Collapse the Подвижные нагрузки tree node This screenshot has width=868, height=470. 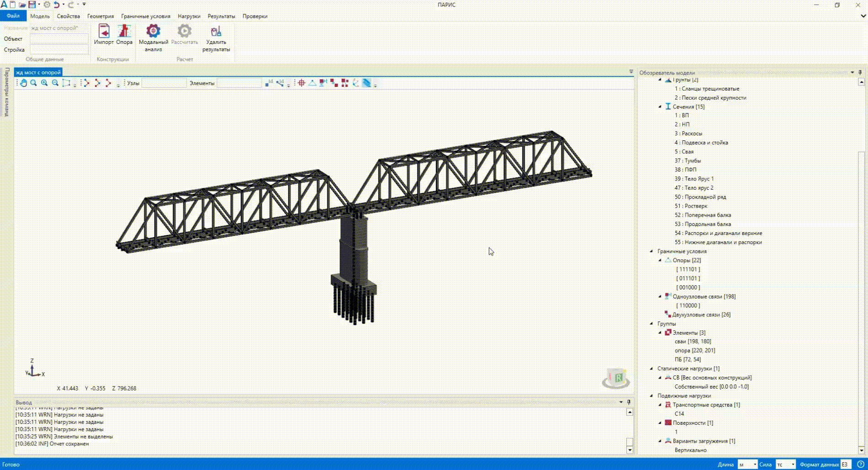coord(651,395)
